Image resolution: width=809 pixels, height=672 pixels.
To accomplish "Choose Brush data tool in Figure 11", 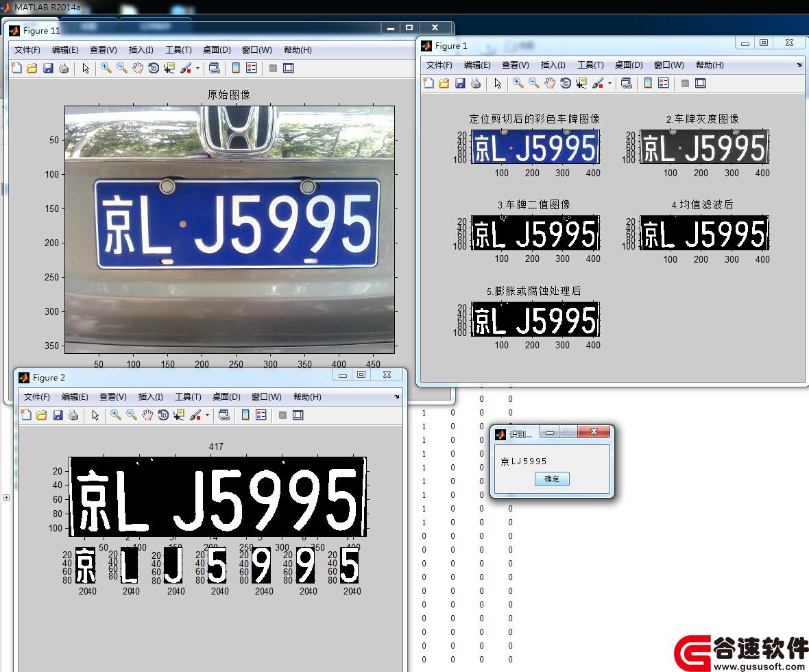I will [185, 68].
